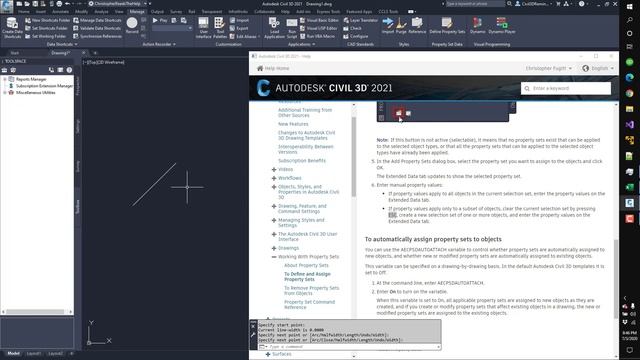The width and height of the screenshot is (640, 360).
Task: Click Windows taskbar search icon
Action: [630, 20]
